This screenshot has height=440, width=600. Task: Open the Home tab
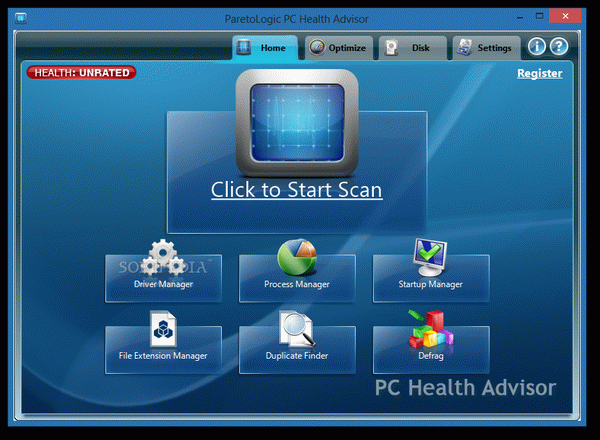tap(265, 48)
